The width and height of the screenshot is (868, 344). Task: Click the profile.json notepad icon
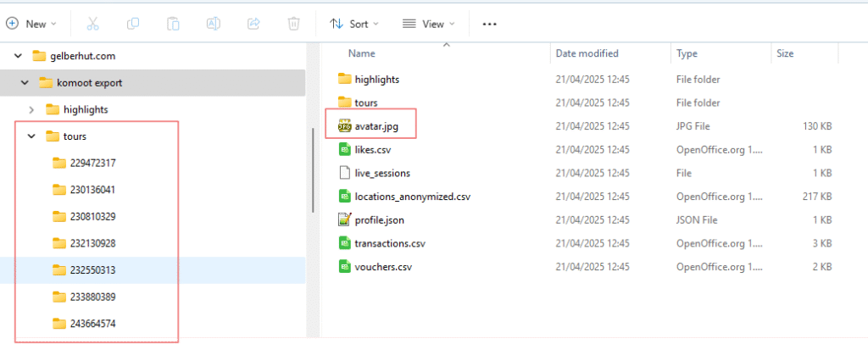pyautogui.click(x=345, y=220)
